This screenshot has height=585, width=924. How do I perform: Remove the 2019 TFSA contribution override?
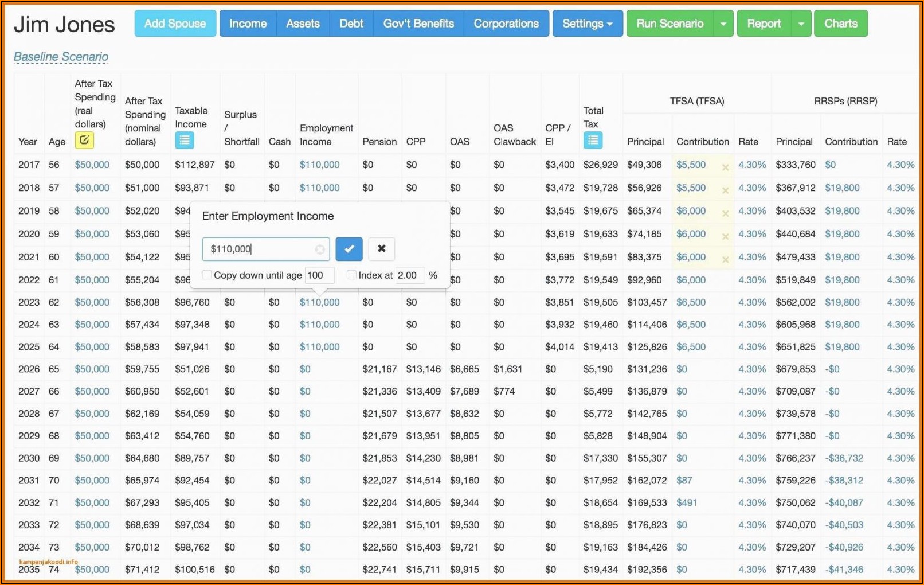725,213
